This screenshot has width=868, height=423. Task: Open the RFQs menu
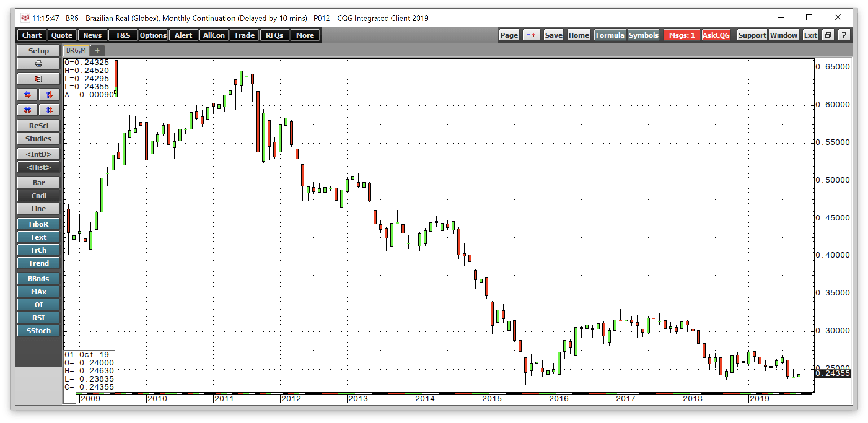[x=274, y=35]
